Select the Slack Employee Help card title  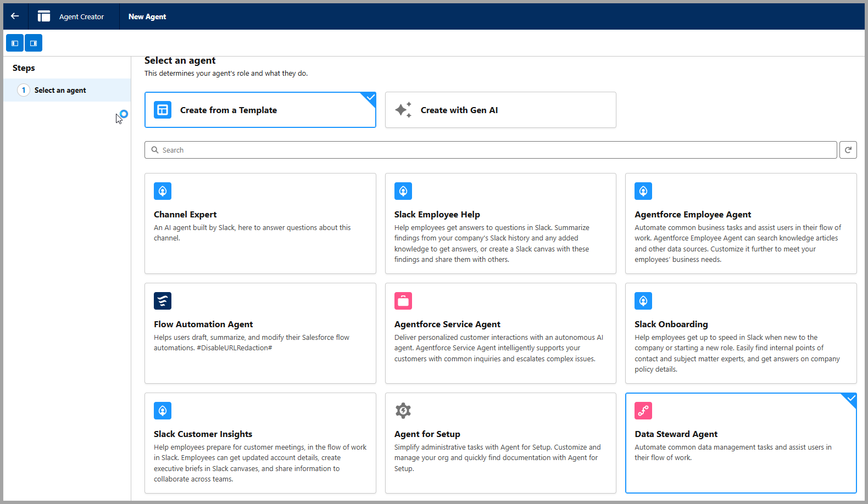437,215
